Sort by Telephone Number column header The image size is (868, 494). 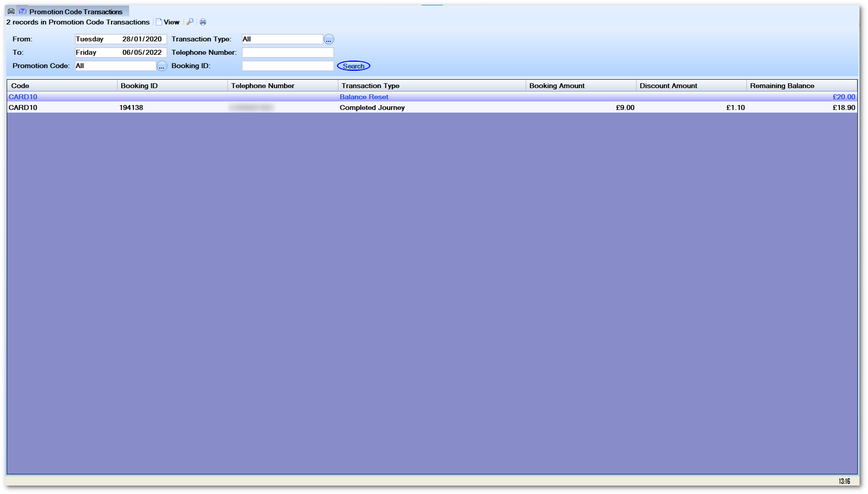click(283, 86)
